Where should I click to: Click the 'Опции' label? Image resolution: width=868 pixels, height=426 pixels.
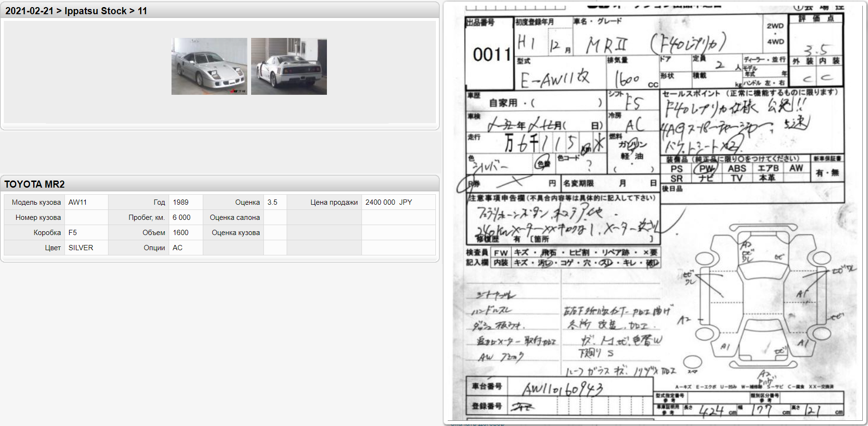(x=154, y=248)
